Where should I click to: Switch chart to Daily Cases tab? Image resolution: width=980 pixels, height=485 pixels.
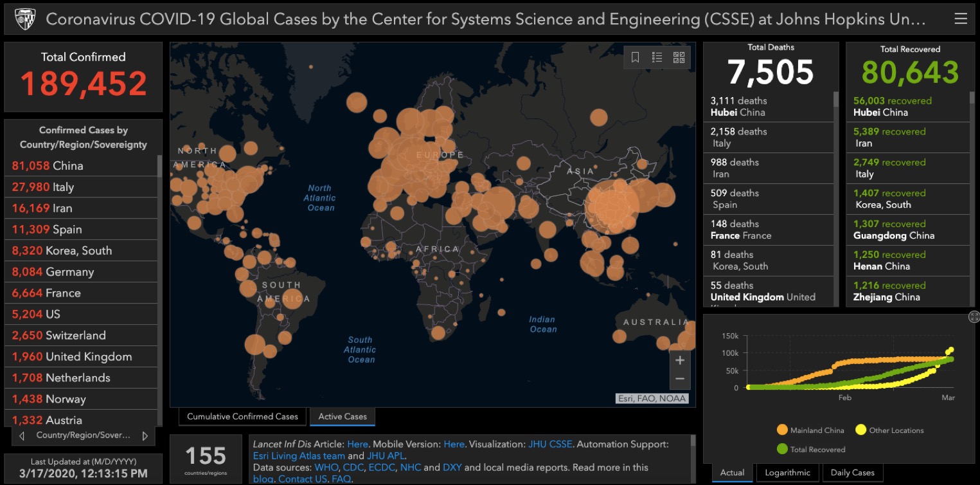pyautogui.click(x=852, y=472)
